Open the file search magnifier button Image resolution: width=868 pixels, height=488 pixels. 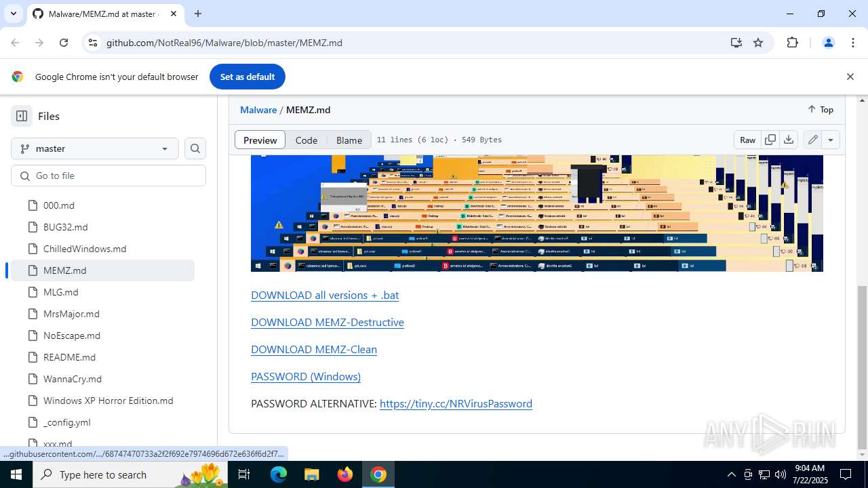(x=195, y=148)
